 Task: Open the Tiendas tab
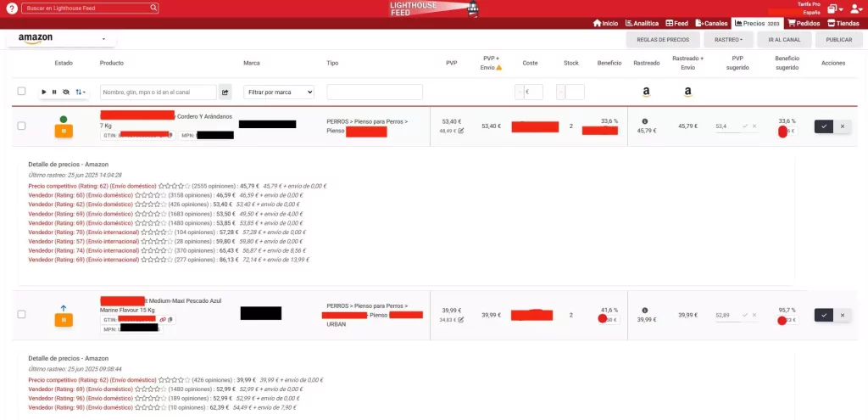[x=843, y=23]
